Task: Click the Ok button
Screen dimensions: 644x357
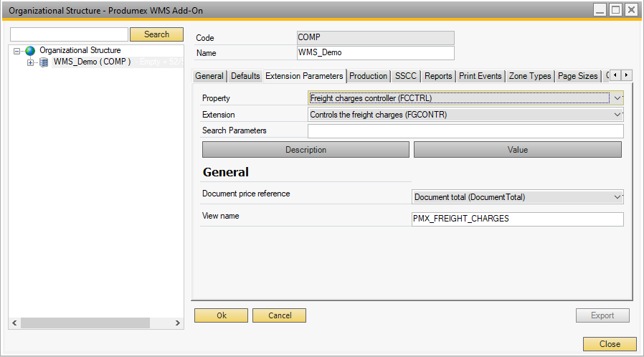Action: (x=221, y=315)
